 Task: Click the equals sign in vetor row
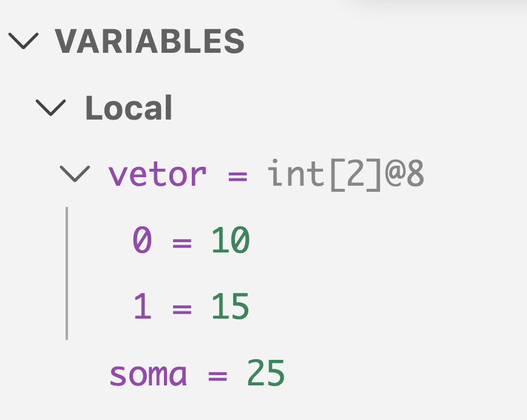coord(237,176)
